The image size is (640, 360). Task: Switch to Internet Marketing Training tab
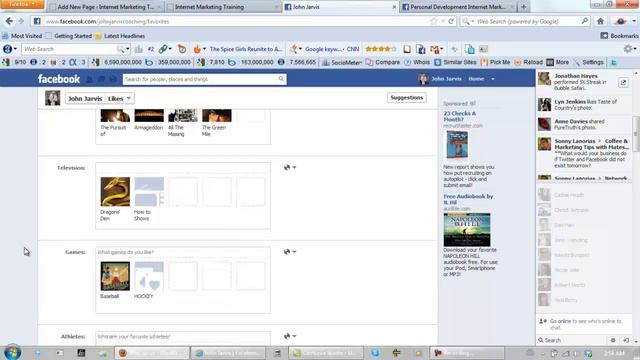point(223,7)
